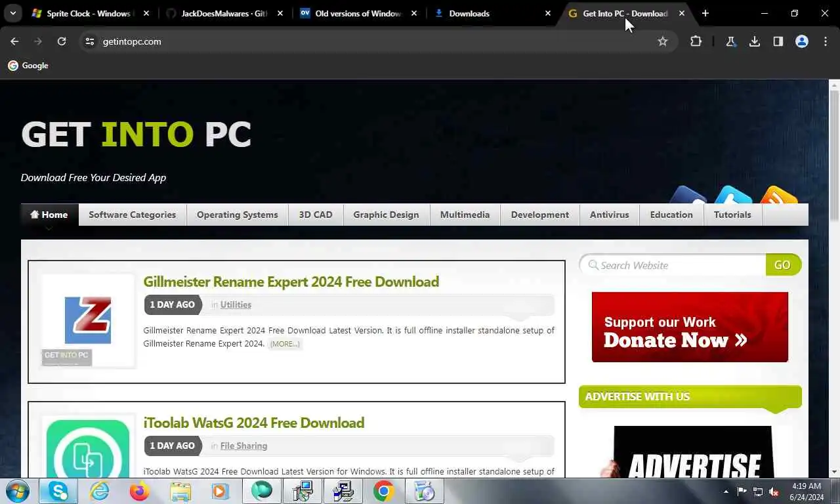
Task: Open the File Sharing category link
Action: tap(243, 446)
